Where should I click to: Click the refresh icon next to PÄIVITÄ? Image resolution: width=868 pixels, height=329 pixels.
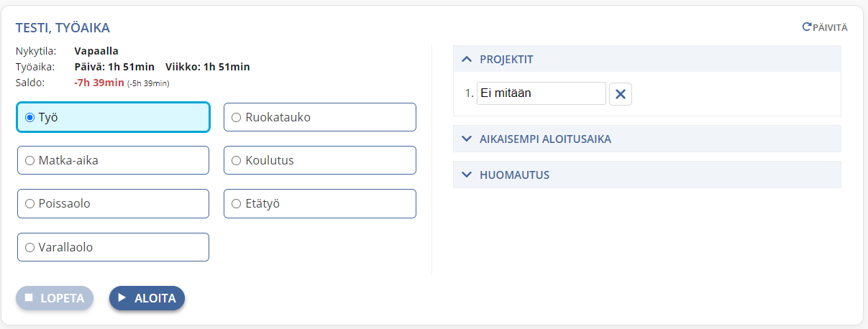(x=806, y=27)
